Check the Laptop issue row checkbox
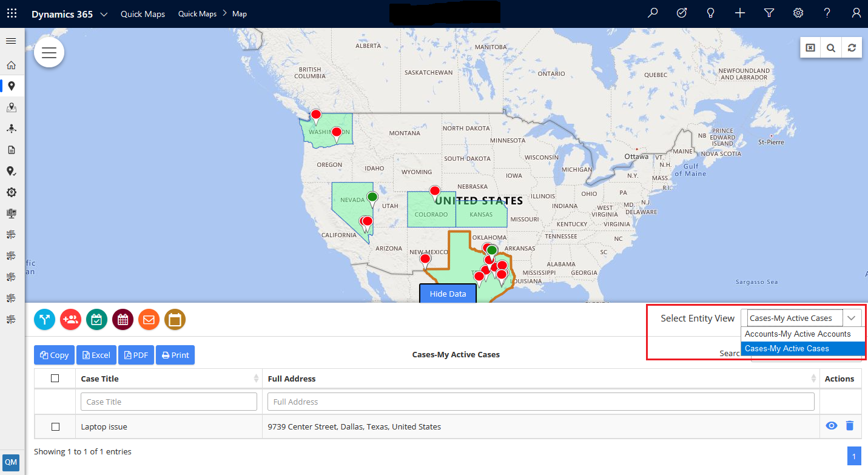868x475 pixels. tap(55, 426)
